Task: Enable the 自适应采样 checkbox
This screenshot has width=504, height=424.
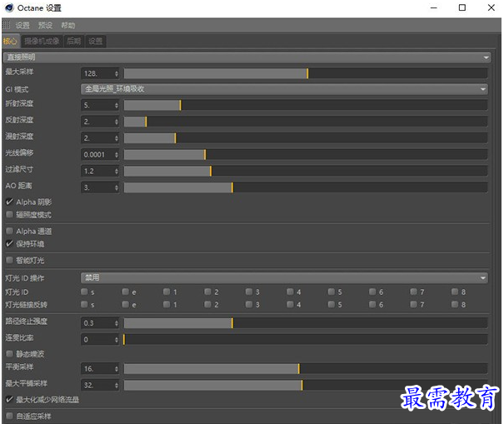Action: point(10,416)
